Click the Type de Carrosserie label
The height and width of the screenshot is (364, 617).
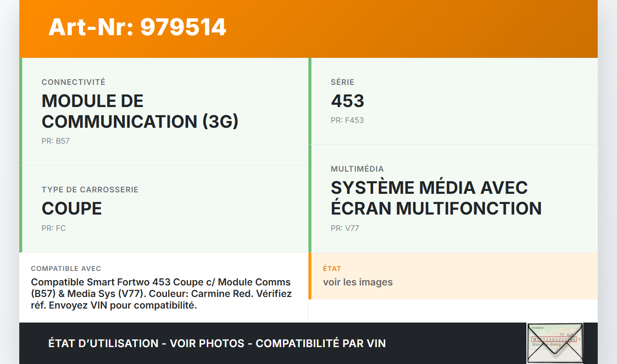pyautogui.click(x=90, y=190)
